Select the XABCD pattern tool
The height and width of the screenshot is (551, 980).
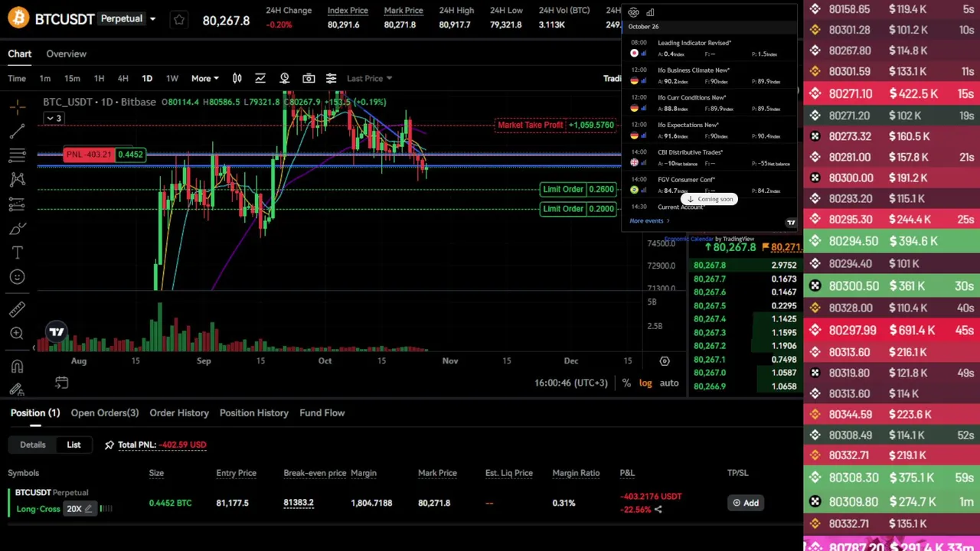coord(18,180)
